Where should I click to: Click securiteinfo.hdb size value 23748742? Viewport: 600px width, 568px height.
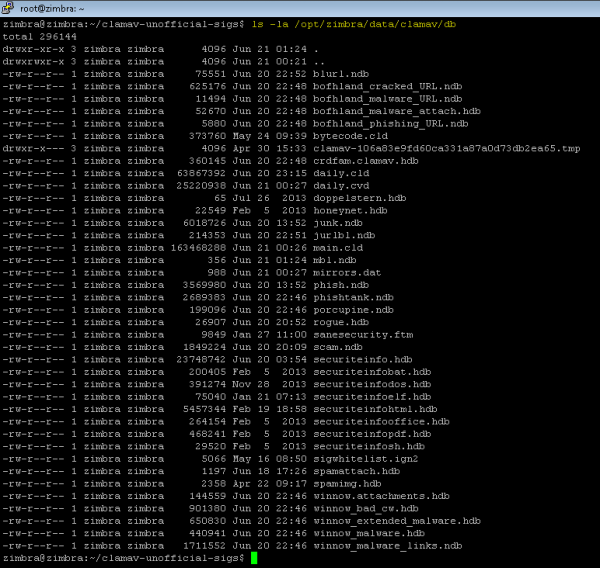(201, 359)
